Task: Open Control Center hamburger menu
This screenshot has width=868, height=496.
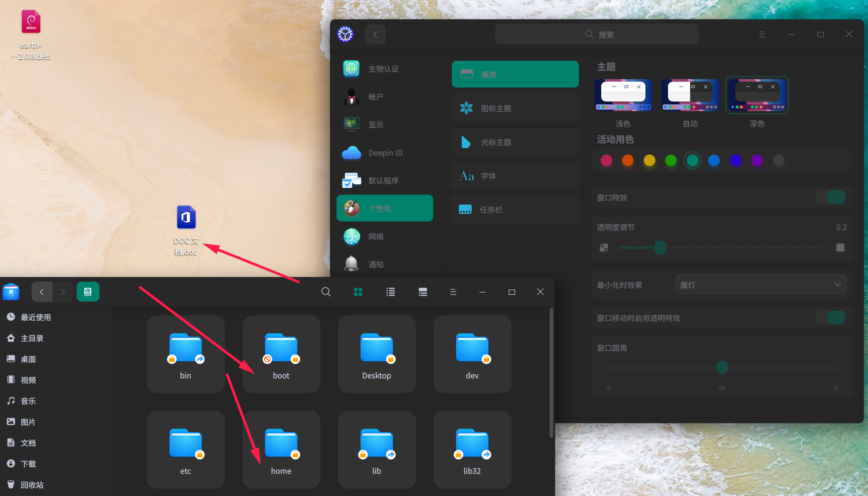Action: (x=762, y=35)
